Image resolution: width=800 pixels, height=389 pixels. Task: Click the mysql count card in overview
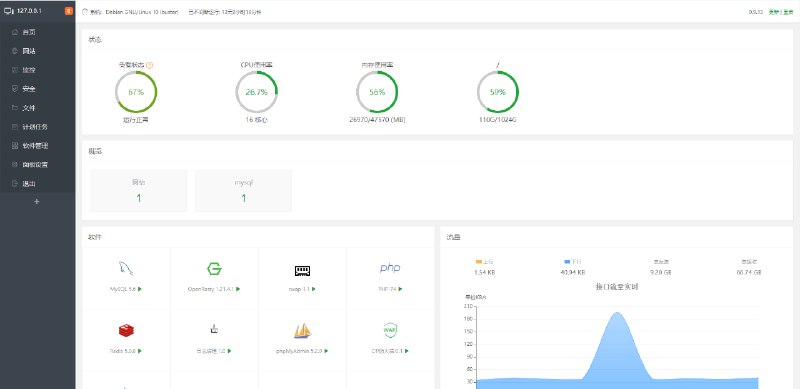[243, 191]
